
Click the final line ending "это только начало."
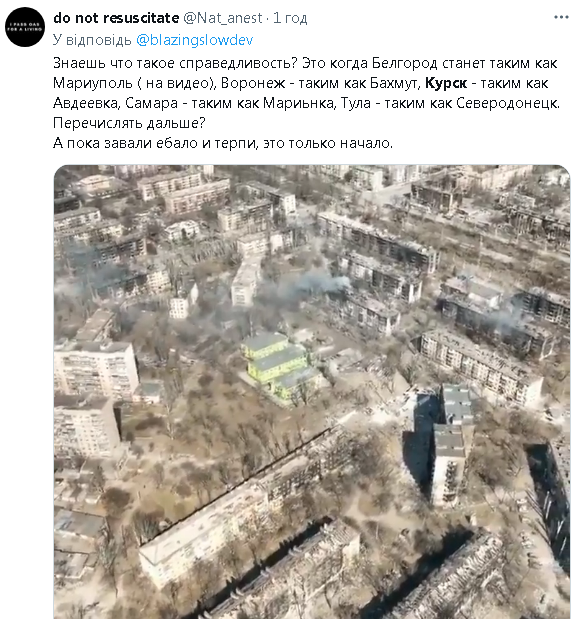[223, 143]
